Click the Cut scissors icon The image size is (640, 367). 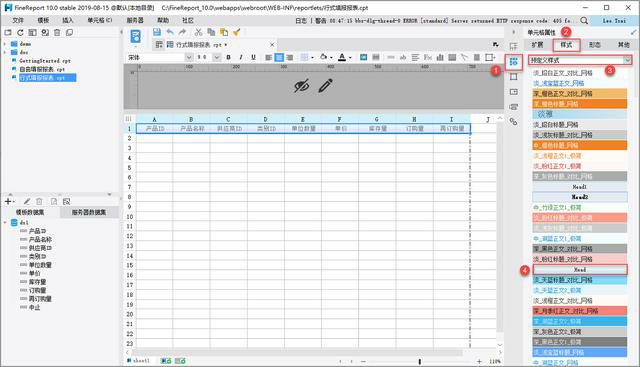[198, 32]
